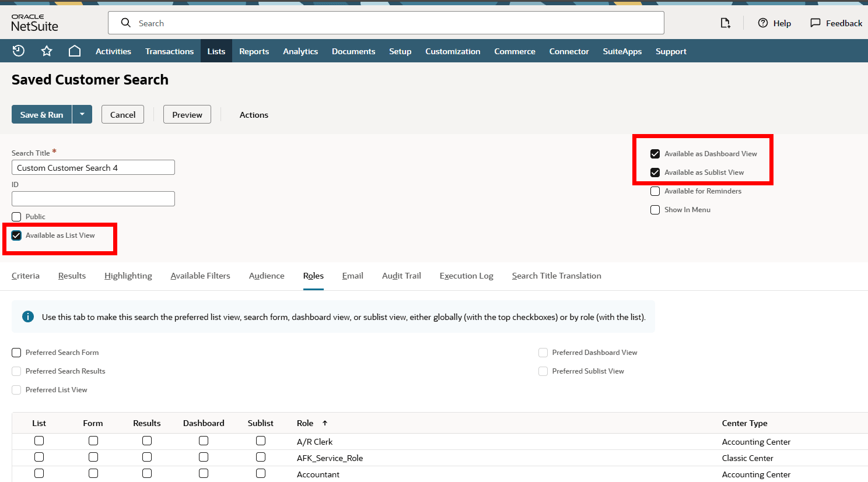868x482 pixels.
Task: Check List box for Accountant
Action: (39, 473)
